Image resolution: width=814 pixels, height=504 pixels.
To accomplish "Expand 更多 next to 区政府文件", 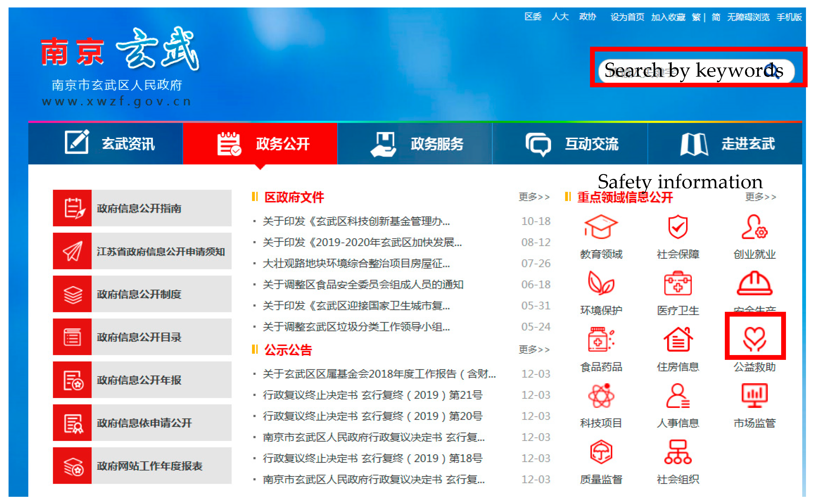I will (534, 197).
